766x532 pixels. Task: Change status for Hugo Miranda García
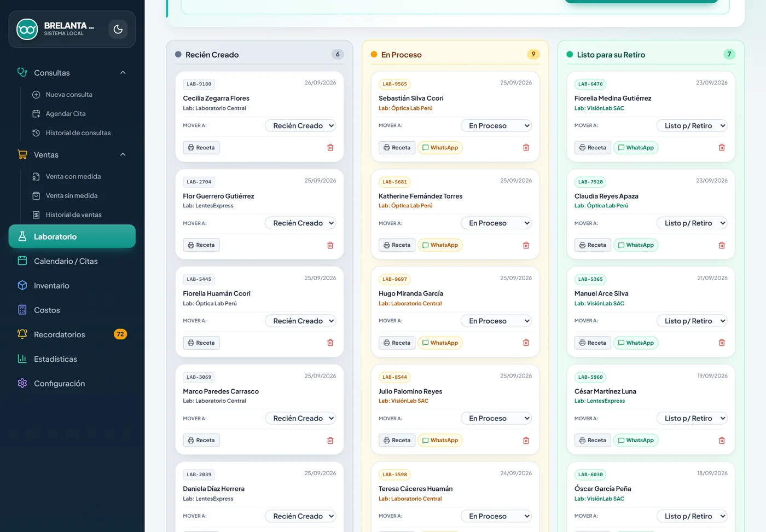[496, 321]
